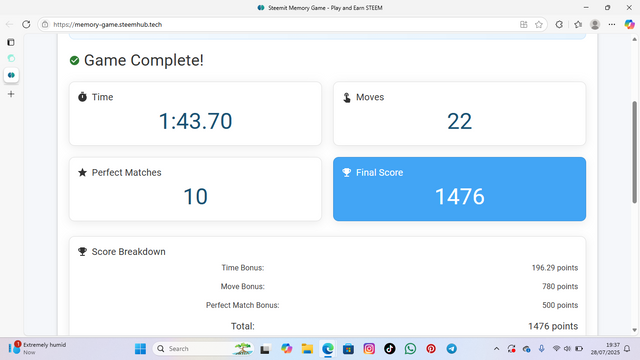Show hidden system tray icons chevron
Viewport: 640px width, 360px height.
click(496, 349)
